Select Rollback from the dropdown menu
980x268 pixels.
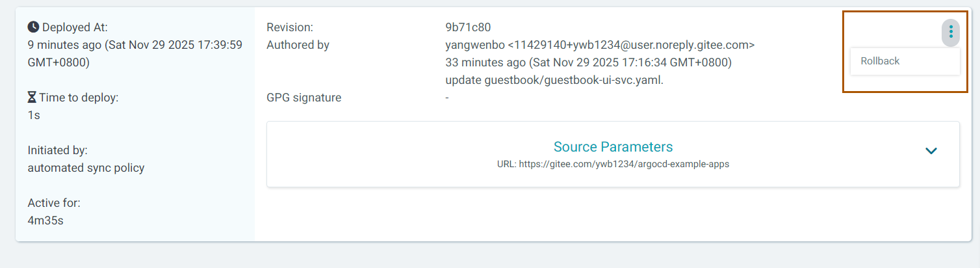(880, 61)
